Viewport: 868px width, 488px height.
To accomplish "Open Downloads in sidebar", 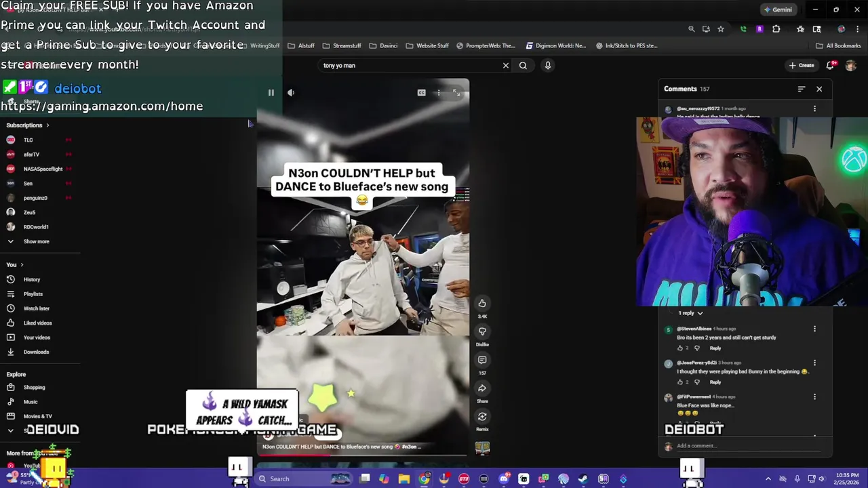I will tap(37, 352).
